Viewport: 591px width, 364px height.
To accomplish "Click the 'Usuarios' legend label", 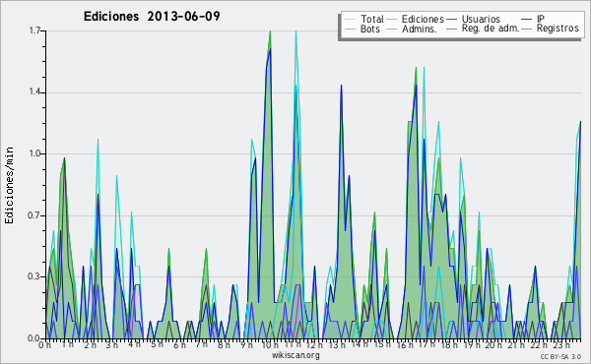I will pyautogui.click(x=481, y=19).
